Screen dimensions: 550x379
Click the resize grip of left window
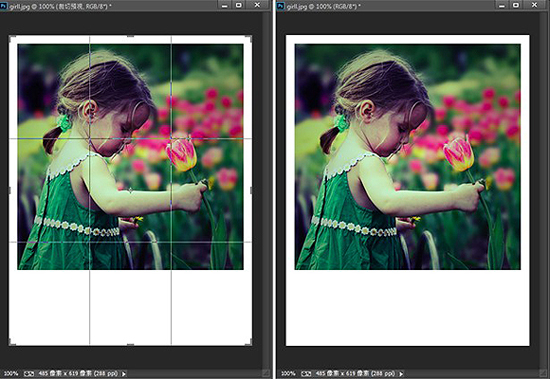pyautogui.click(x=267, y=374)
